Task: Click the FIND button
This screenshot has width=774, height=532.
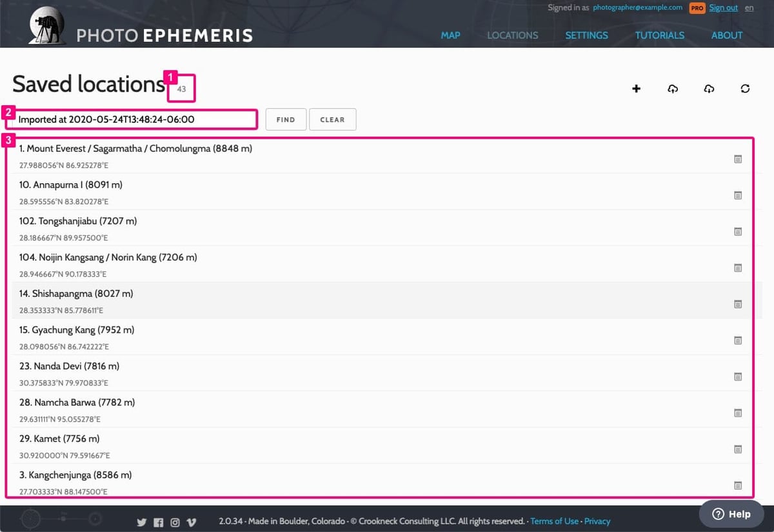Action: click(286, 120)
